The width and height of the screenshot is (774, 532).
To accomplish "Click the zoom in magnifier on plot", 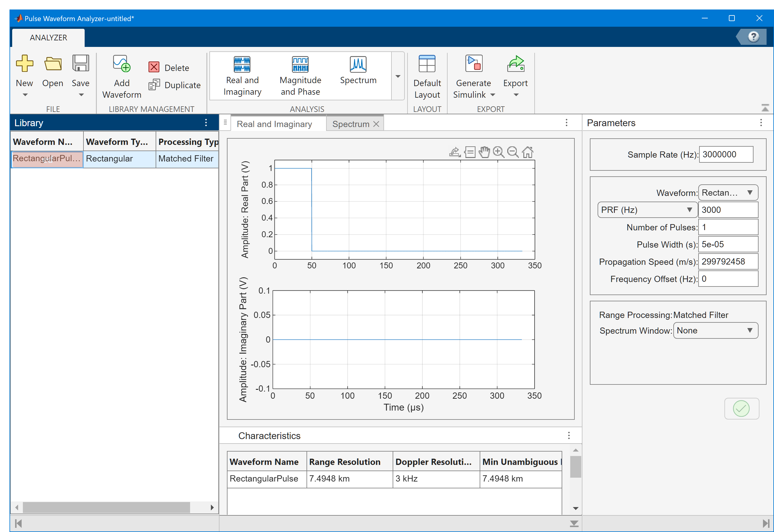I will coord(498,152).
